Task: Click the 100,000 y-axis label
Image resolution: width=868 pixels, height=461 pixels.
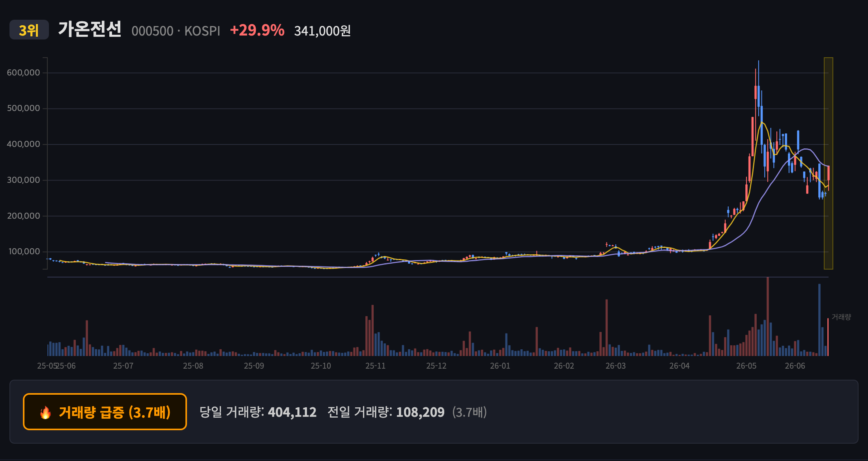Action: pos(24,251)
